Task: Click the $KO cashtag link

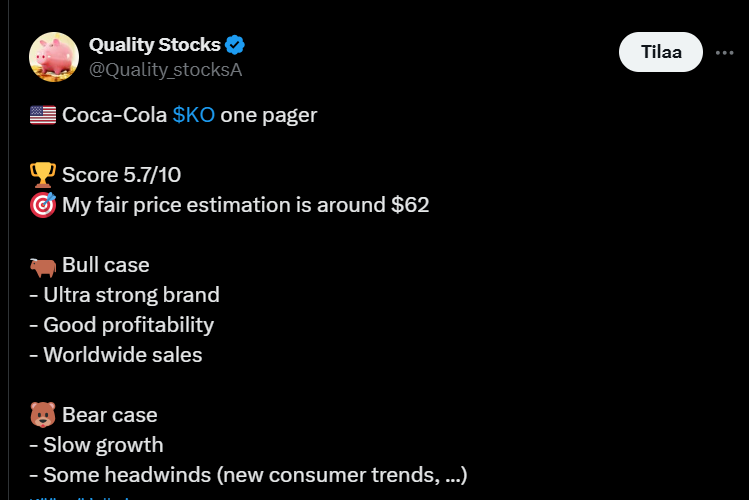Action: (193, 115)
